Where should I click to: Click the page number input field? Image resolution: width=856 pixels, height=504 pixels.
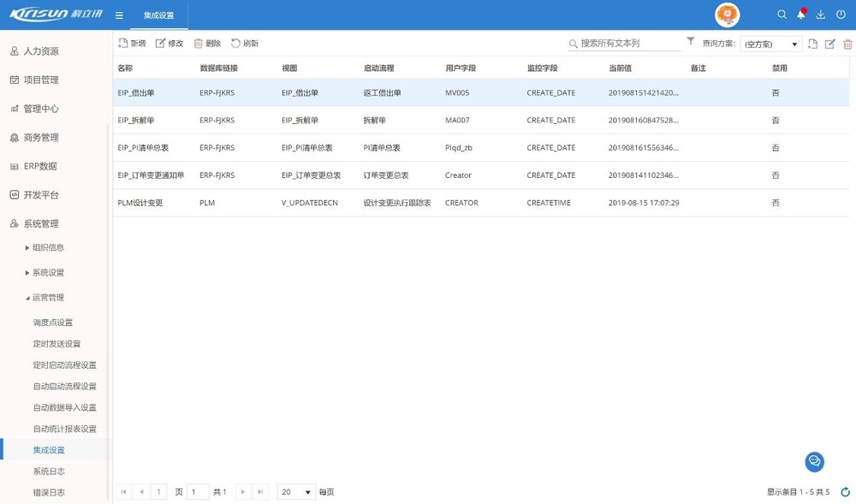pos(198,492)
